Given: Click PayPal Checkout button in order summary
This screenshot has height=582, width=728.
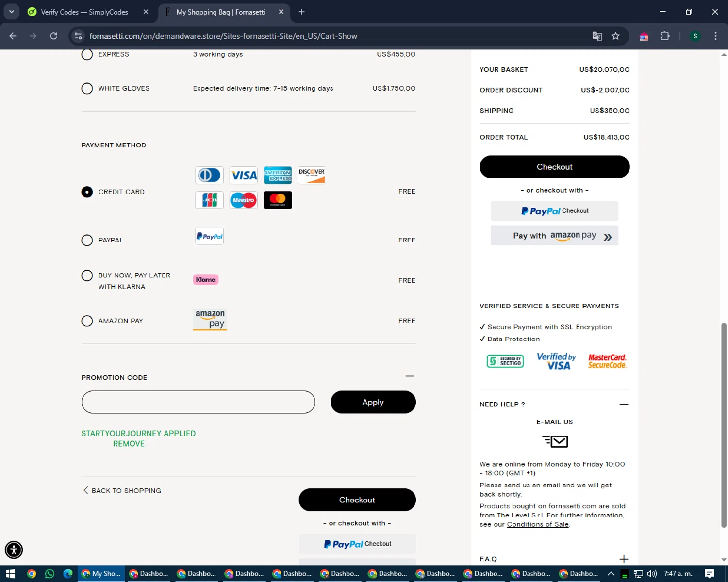Looking at the screenshot, I should click(x=554, y=211).
